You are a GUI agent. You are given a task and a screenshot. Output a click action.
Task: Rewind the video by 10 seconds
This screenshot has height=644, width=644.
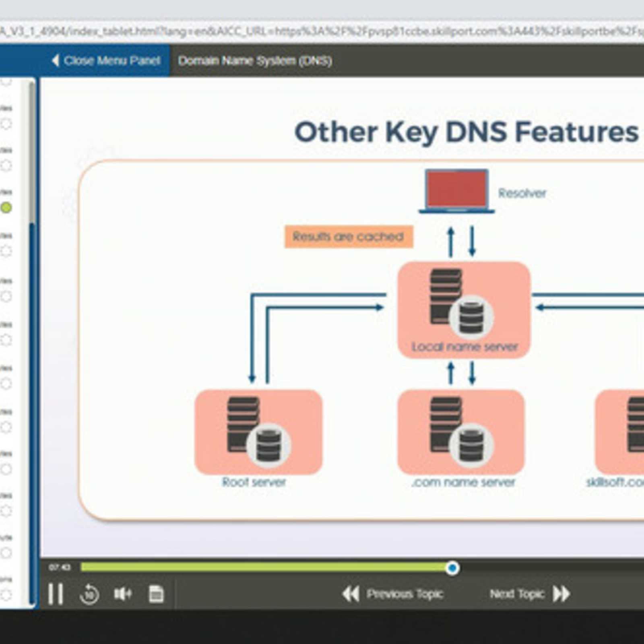click(89, 594)
